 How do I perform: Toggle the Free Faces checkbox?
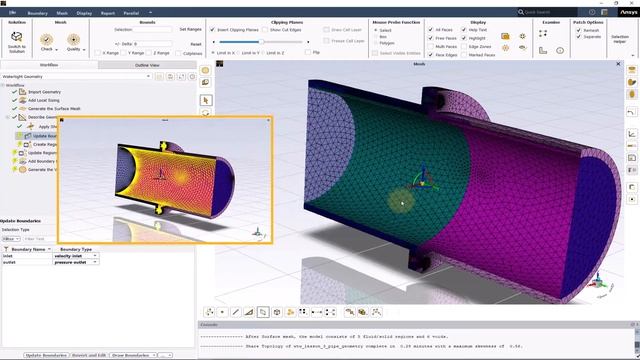pos(431,38)
